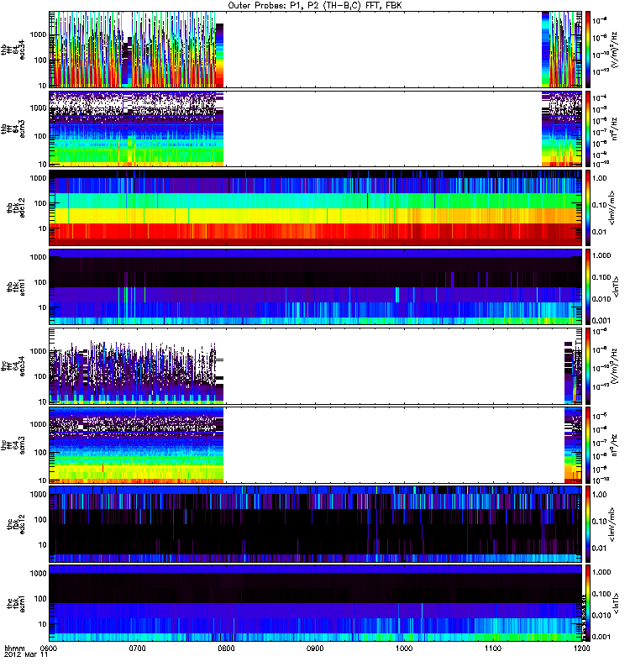
Task: Select the thb fbk scm1 spectrogram panel
Action: click(x=316, y=286)
